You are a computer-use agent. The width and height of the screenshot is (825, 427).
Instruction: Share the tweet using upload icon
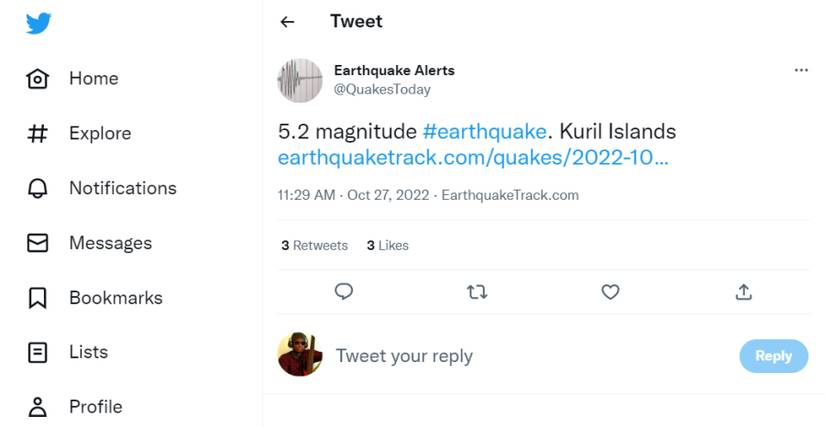743,292
